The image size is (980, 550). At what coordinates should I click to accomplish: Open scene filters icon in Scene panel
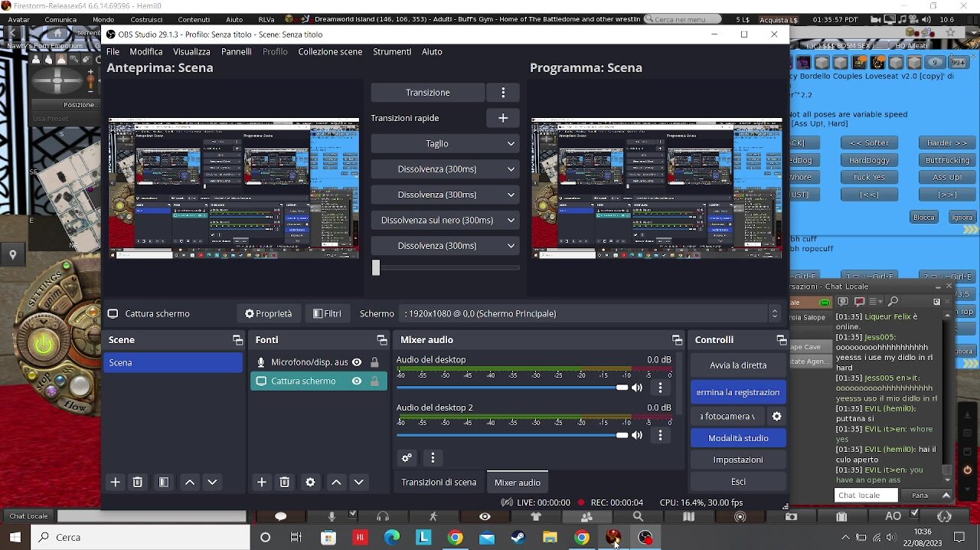click(x=163, y=482)
